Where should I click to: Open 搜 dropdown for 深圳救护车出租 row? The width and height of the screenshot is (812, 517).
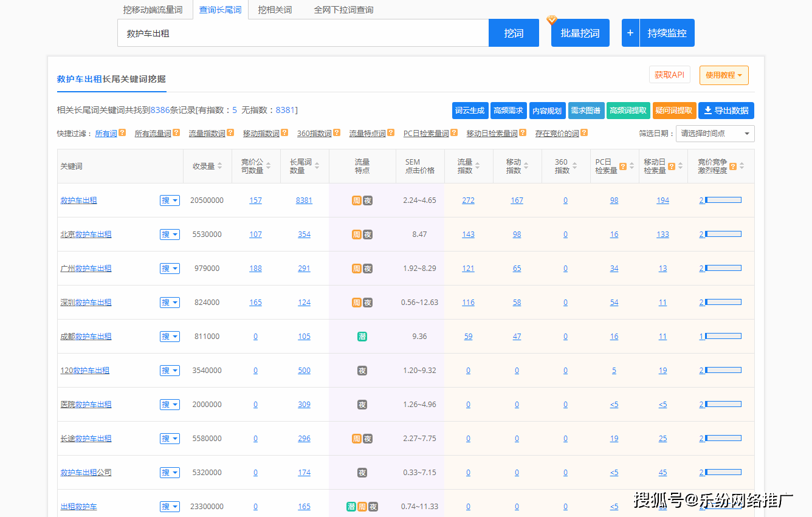(170, 303)
